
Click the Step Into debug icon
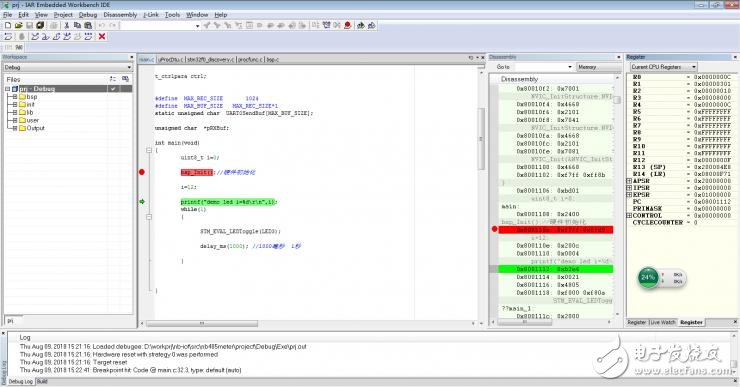pos(45,37)
